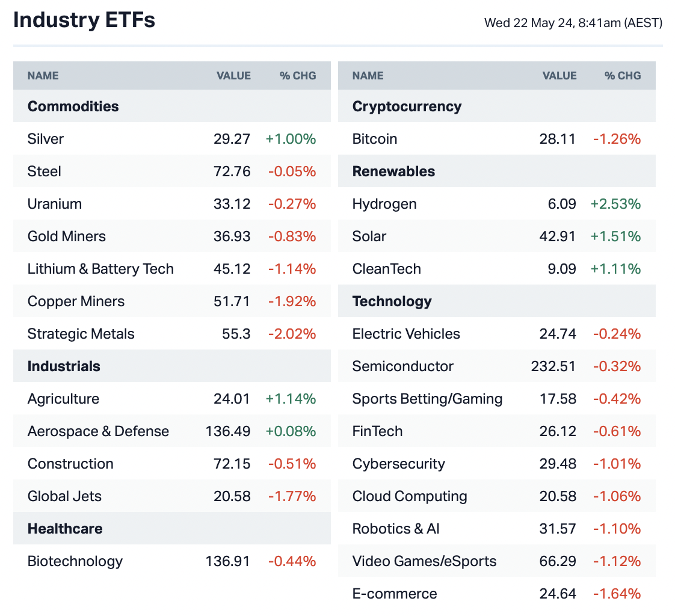Click the Copper Miners name
This screenshot has width=675, height=616.
[x=76, y=301]
